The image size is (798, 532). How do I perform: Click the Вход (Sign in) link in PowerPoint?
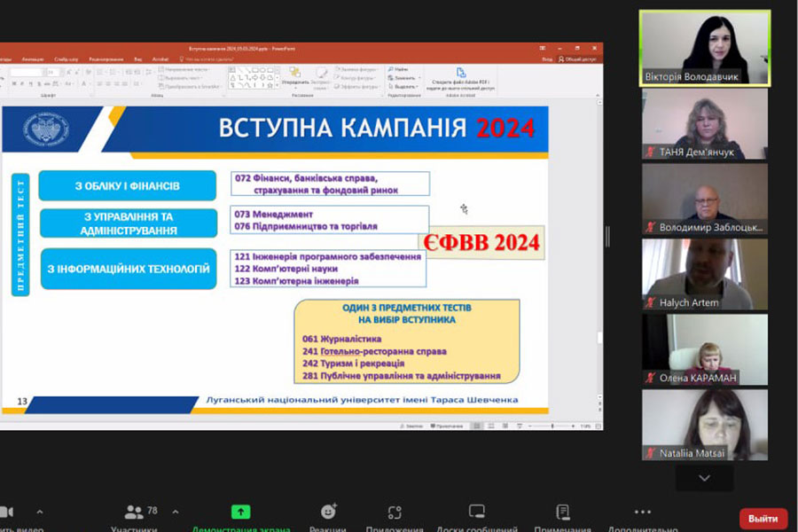[547, 59]
